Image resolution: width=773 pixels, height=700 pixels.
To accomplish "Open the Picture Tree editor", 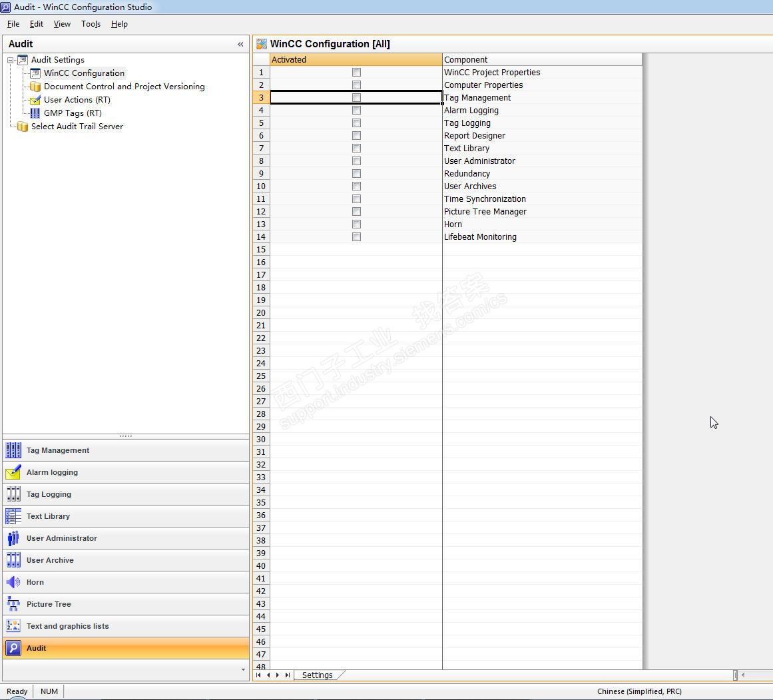I will (126, 604).
